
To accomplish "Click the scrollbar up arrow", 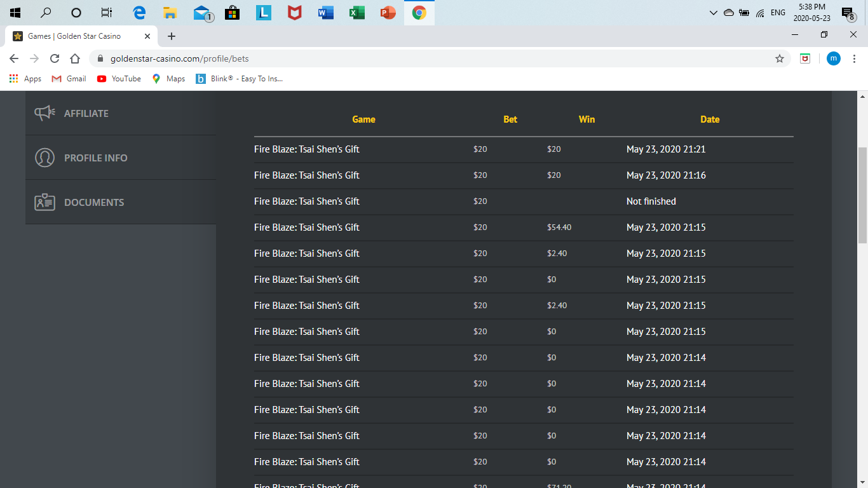I will (862, 97).
